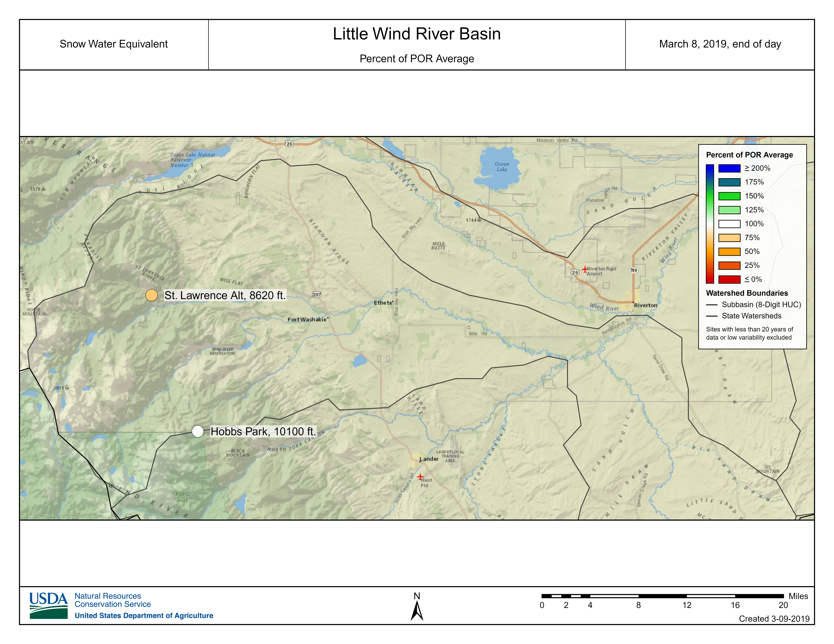
Task: Click the Miles unit label on scale bar
Action: coord(798,596)
